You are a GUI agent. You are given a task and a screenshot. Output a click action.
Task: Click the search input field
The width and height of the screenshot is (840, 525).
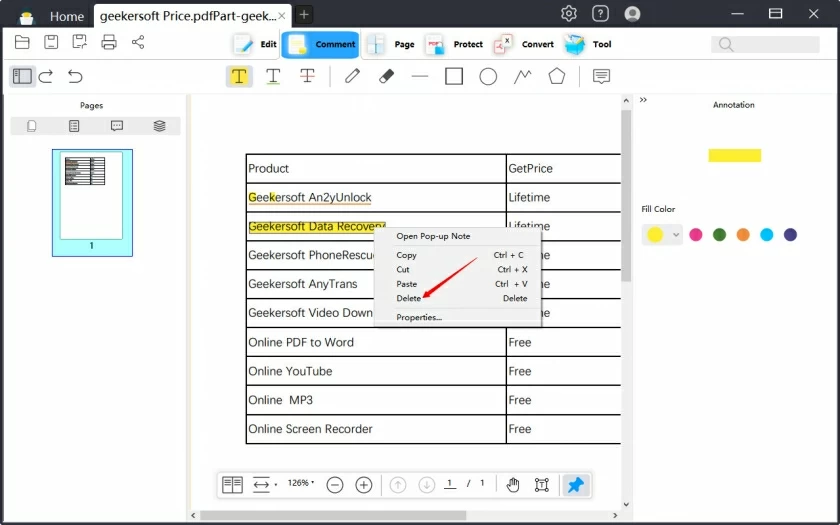(x=765, y=44)
